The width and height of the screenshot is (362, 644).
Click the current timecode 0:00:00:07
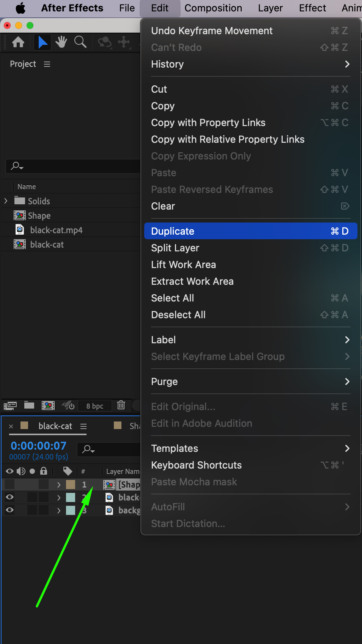pyautogui.click(x=38, y=446)
